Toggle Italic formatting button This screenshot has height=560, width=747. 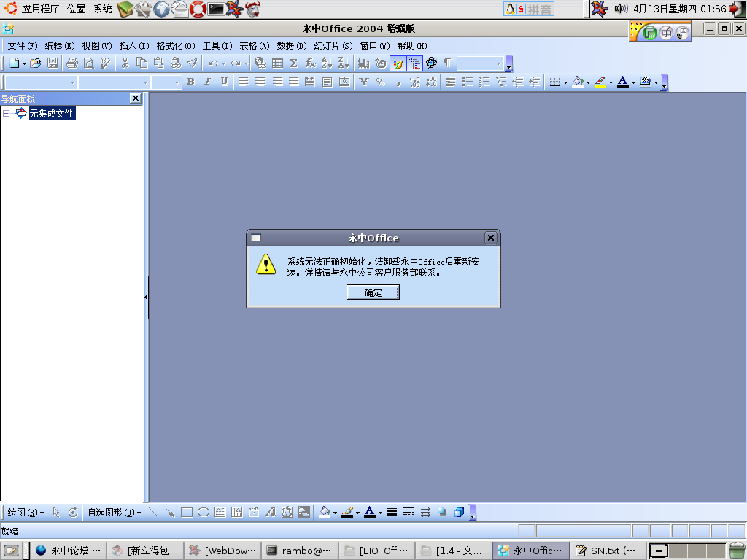(x=207, y=82)
